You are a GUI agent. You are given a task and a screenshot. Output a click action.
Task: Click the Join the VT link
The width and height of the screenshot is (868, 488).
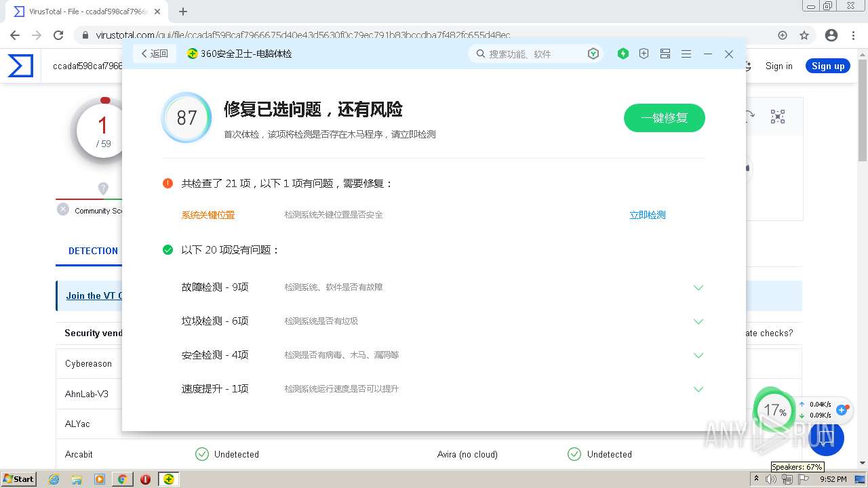[94, 296]
